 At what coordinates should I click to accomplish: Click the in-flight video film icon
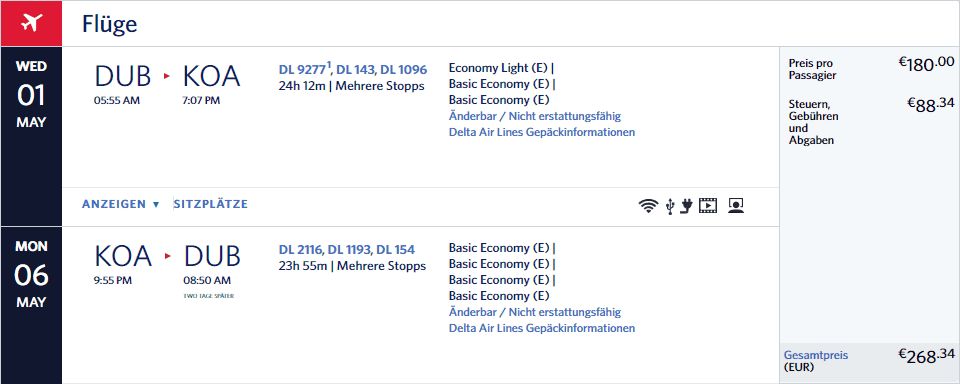[x=708, y=206]
